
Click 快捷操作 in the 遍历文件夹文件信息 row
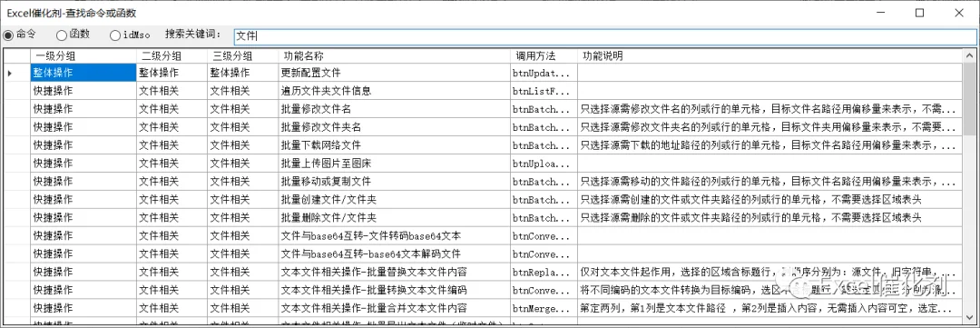click(x=83, y=91)
